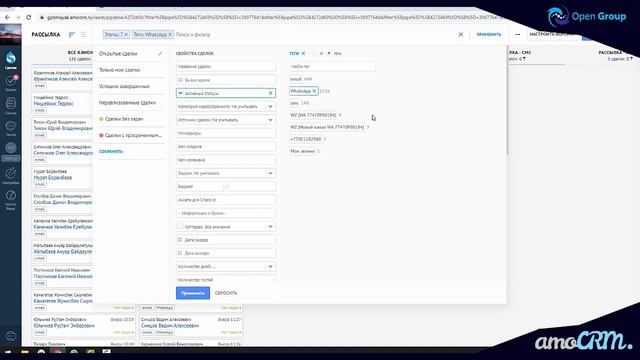Open the Дата выезда date picker
This screenshot has width=640, height=360.
pyautogui.click(x=226, y=253)
